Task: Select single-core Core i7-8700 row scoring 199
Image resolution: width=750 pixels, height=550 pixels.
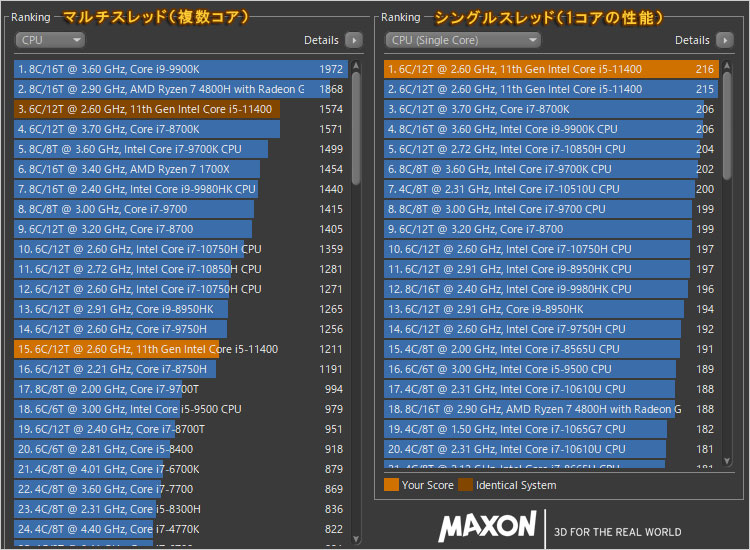Action: pos(551,229)
